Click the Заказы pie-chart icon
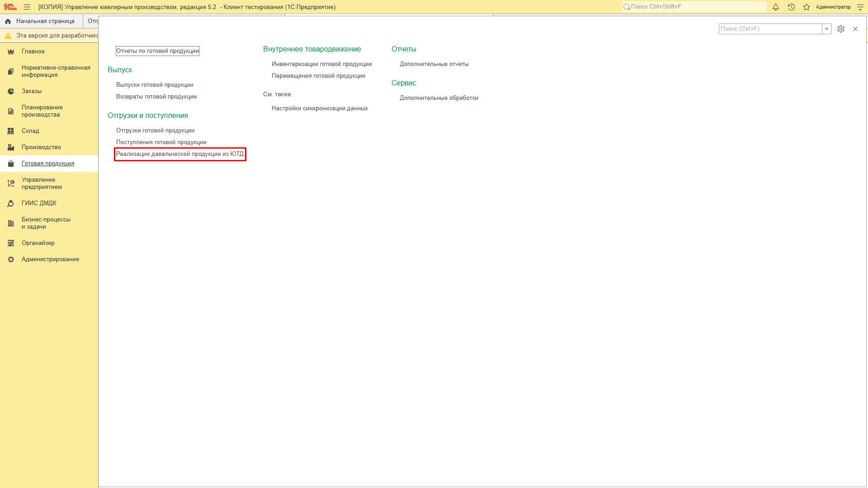 tap(11, 91)
